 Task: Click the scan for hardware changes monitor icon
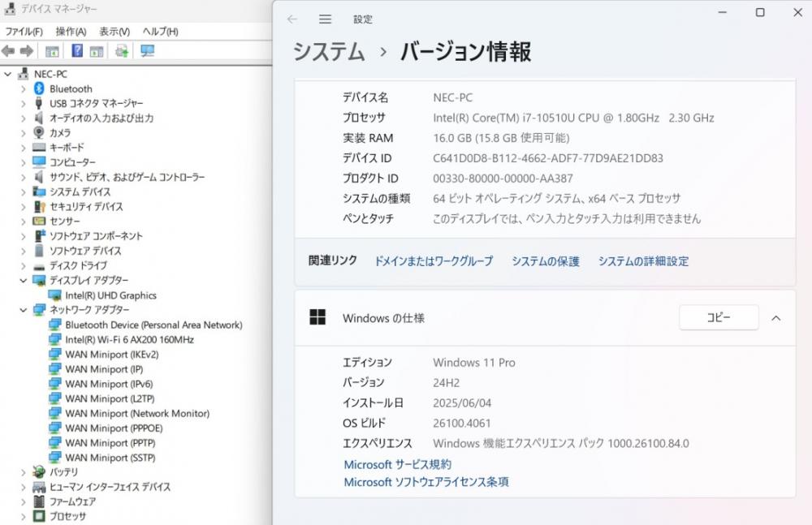click(148, 51)
